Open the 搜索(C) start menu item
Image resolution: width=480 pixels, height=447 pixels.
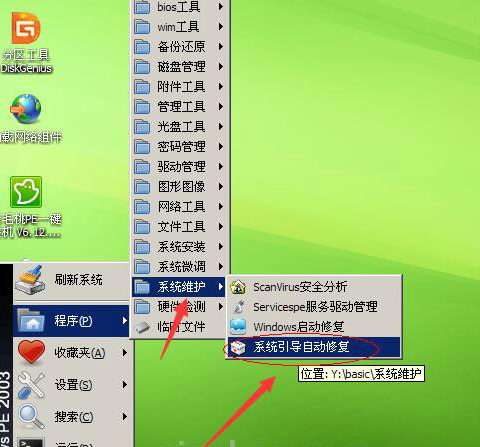[x=71, y=417]
